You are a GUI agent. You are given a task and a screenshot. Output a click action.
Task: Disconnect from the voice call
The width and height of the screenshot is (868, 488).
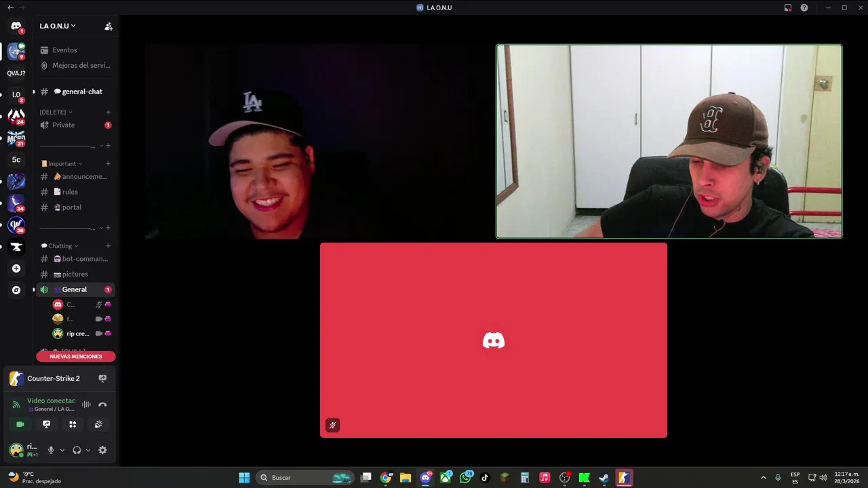point(102,405)
